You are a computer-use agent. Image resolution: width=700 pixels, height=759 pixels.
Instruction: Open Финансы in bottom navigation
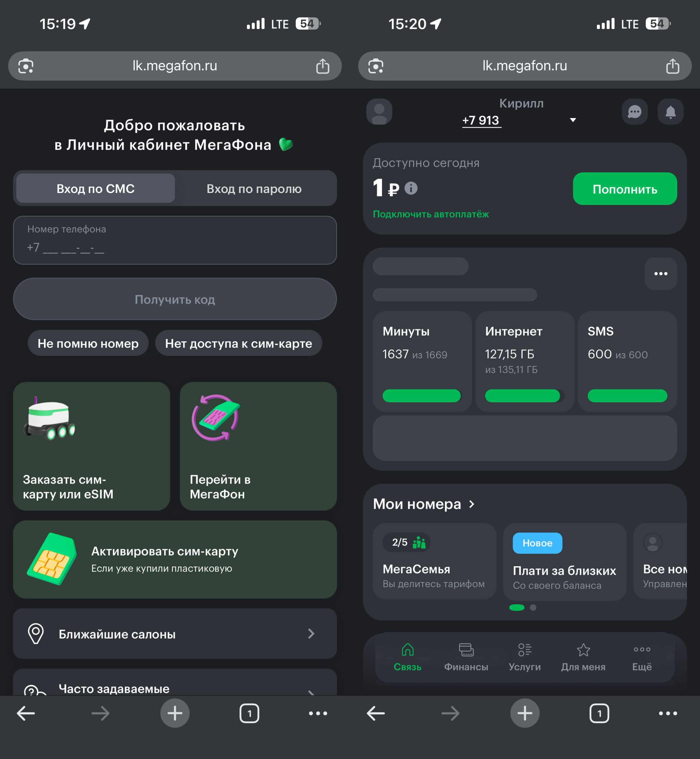tap(466, 657)
